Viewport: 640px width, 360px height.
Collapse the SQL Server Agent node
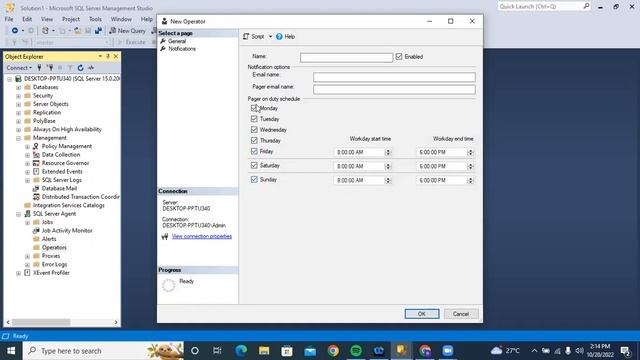coord(18,214)
